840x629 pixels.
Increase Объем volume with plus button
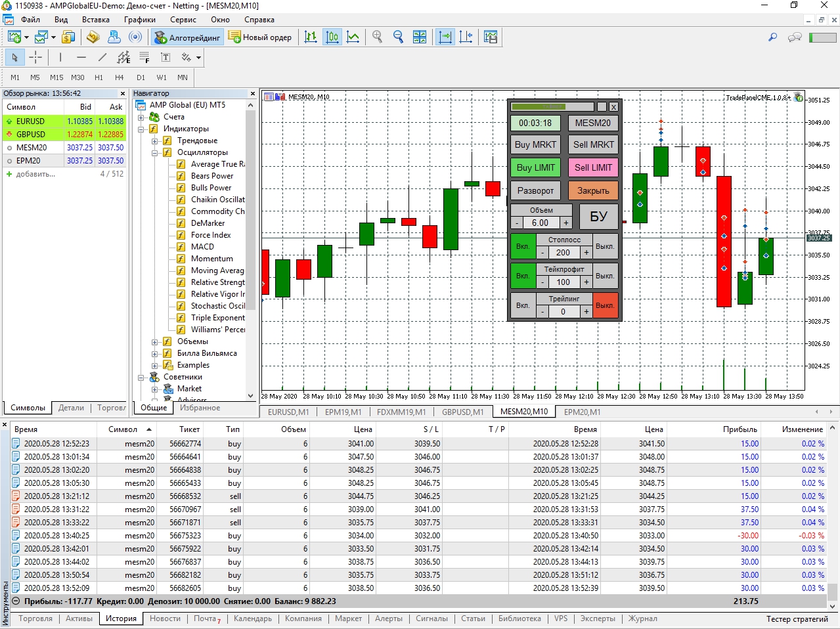(565, 223)
